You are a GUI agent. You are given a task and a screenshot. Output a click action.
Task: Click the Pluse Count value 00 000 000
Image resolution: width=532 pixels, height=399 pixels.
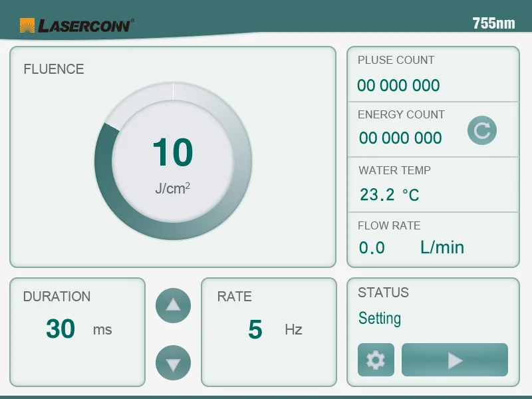398,86
